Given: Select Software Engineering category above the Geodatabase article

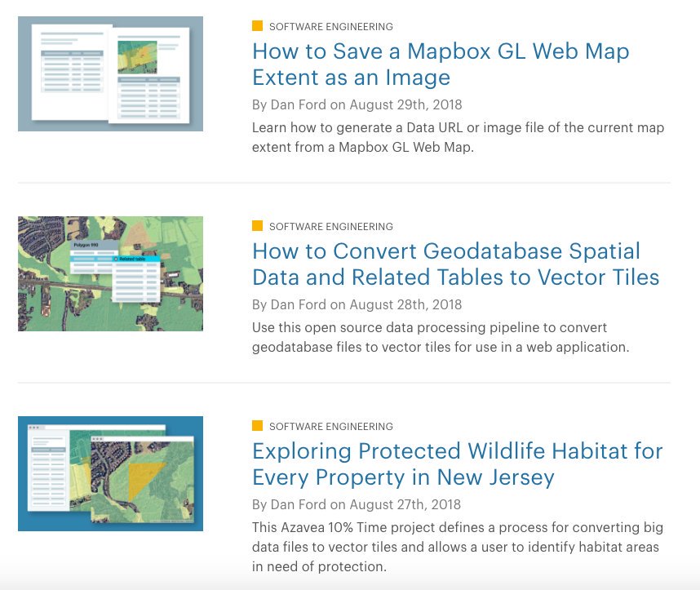Looking at the screenshot, I should 330,227.
